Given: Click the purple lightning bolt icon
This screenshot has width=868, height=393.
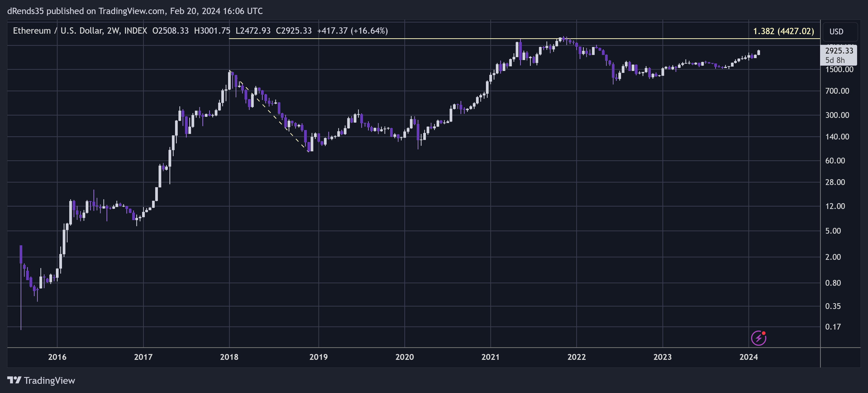Looking at the screenshot, I should click(x=759, y=338).
